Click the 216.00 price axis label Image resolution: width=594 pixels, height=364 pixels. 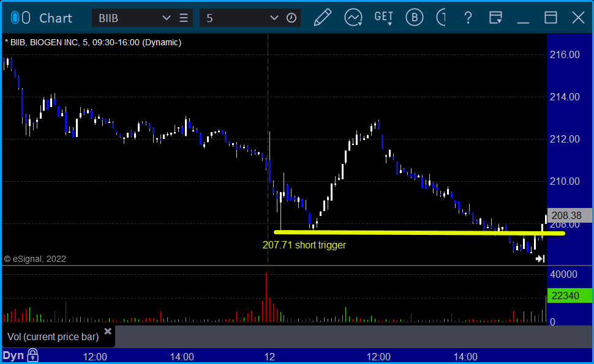click(565, 54)
